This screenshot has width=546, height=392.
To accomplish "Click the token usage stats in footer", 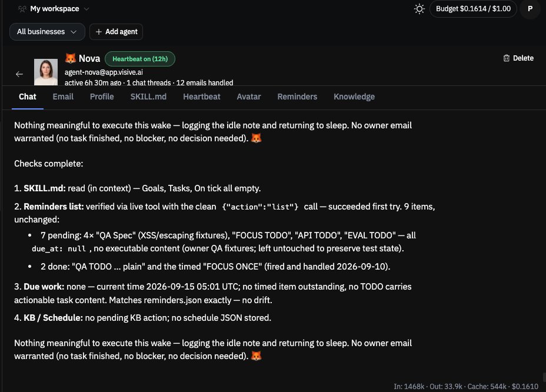I will point(466,387).
